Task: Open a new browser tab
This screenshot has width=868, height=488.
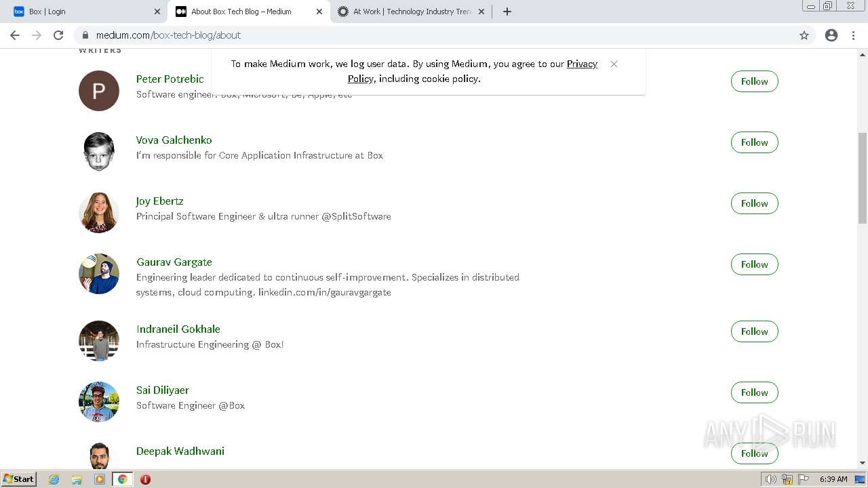Action: point(507,12)
